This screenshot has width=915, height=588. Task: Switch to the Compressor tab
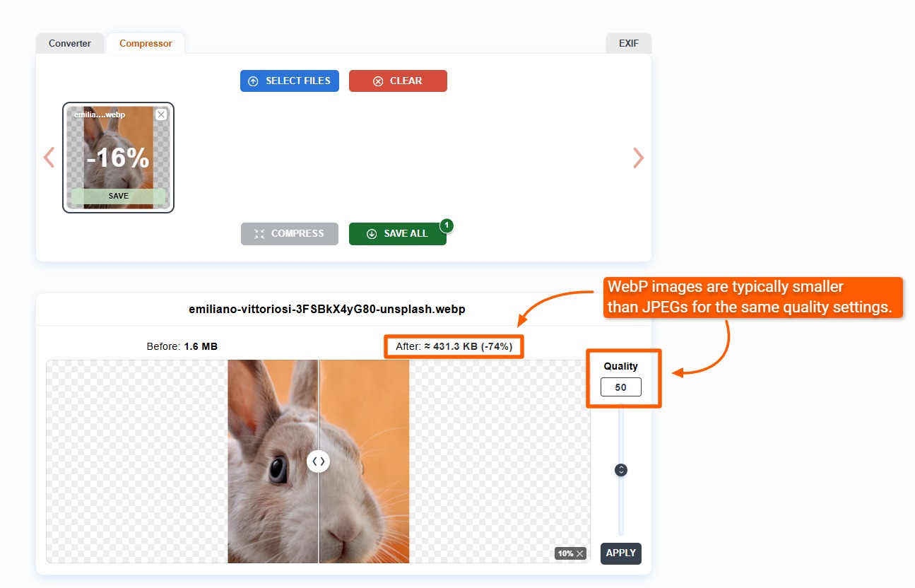(145, 43)
